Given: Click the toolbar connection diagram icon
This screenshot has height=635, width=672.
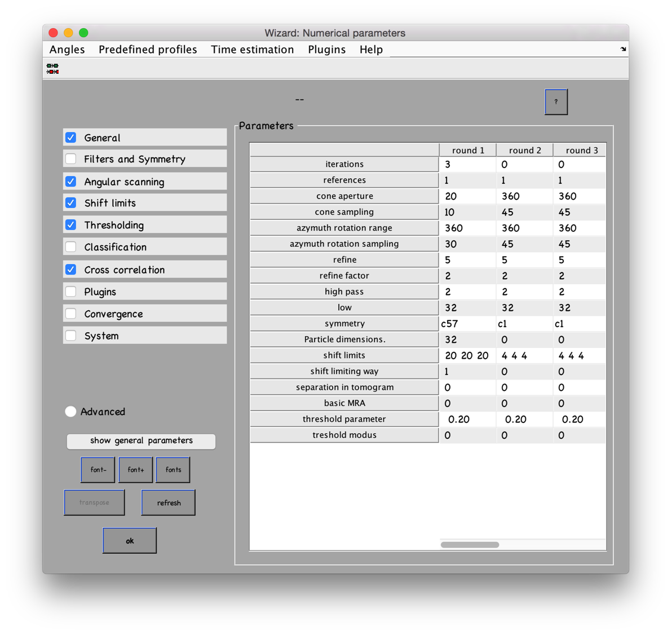Looking at the screenshot, I should pyautogui.click(x=52, y=69).
